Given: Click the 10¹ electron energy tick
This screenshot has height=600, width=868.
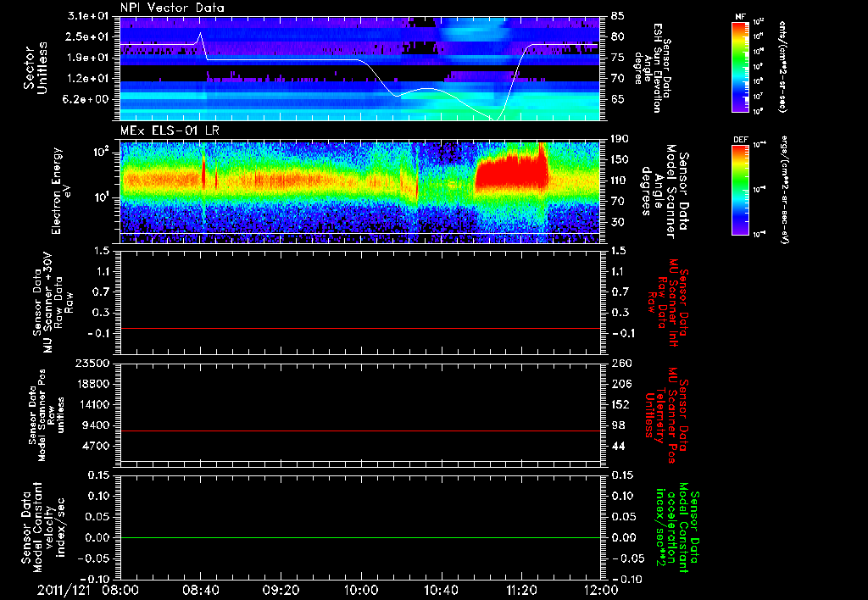Looking at the screenshot, I should pyautogui.click(x=102, y=197).
